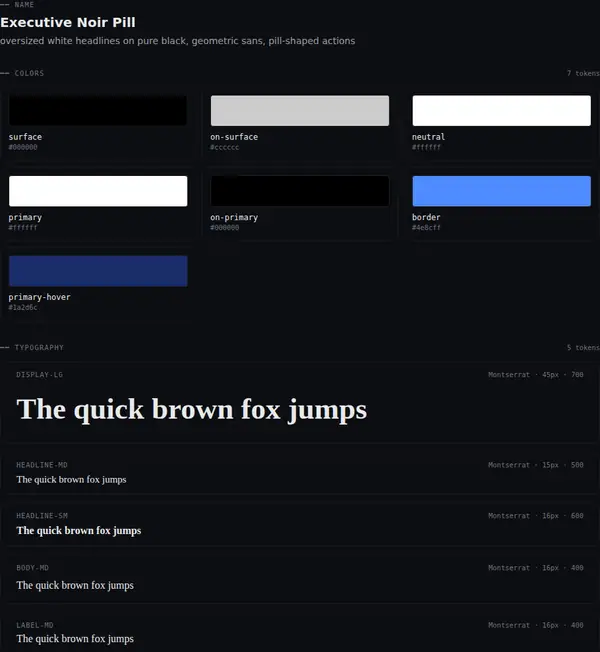Click the BODY-MD sample sentence
600x652 pixels.
click(75, 585)
